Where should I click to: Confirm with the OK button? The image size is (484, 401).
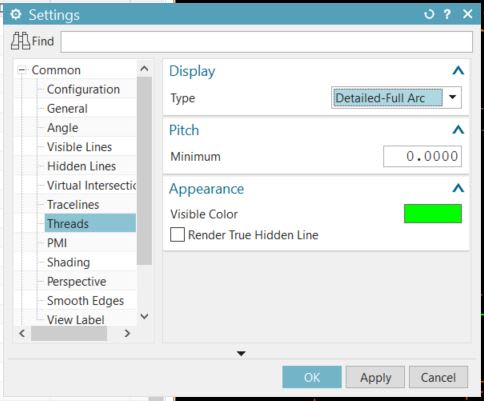click(312, 377)
